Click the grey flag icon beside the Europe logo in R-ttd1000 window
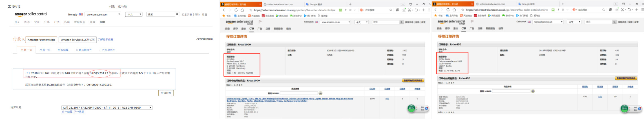This screenshot has height=119, width=644. 260,22
